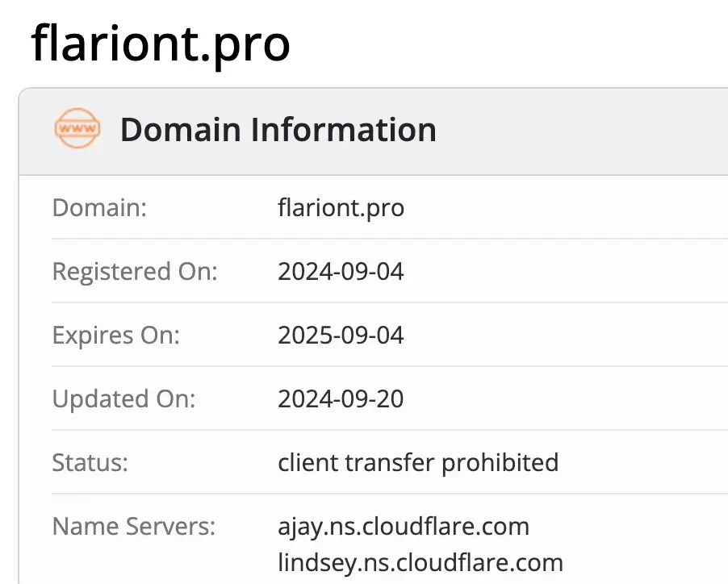Click the Domain Information heading
Image resolution: width=728 pixels, height=584 pixels.
(x=278, y=129)
